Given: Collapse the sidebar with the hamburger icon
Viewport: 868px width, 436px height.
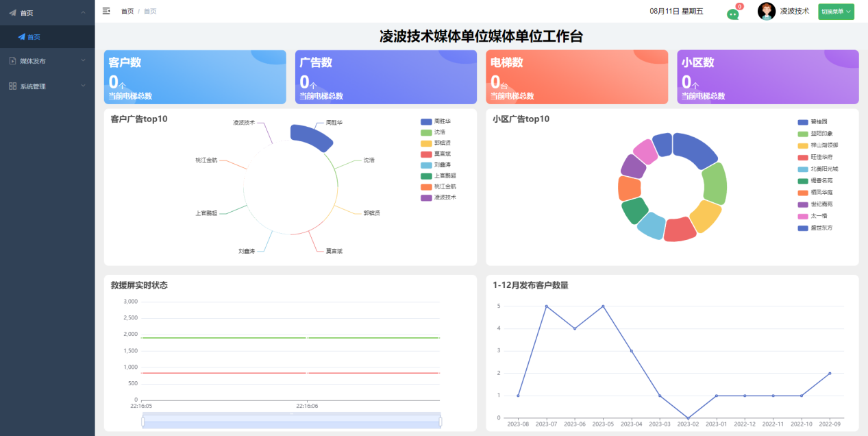Looking at the screenshot, I should 106,11.
